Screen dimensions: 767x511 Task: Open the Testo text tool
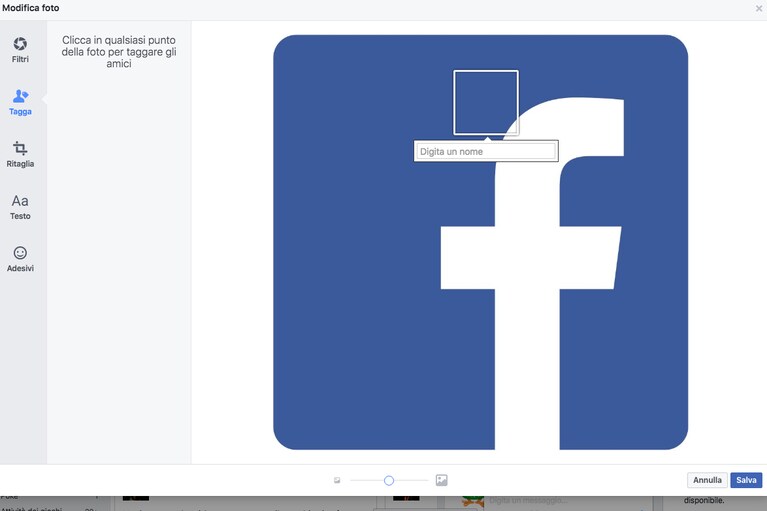click(x=20, y=207)
